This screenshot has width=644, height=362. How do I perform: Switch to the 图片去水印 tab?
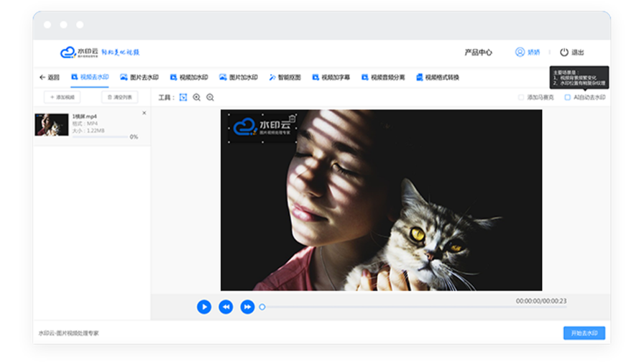point(139,77)
